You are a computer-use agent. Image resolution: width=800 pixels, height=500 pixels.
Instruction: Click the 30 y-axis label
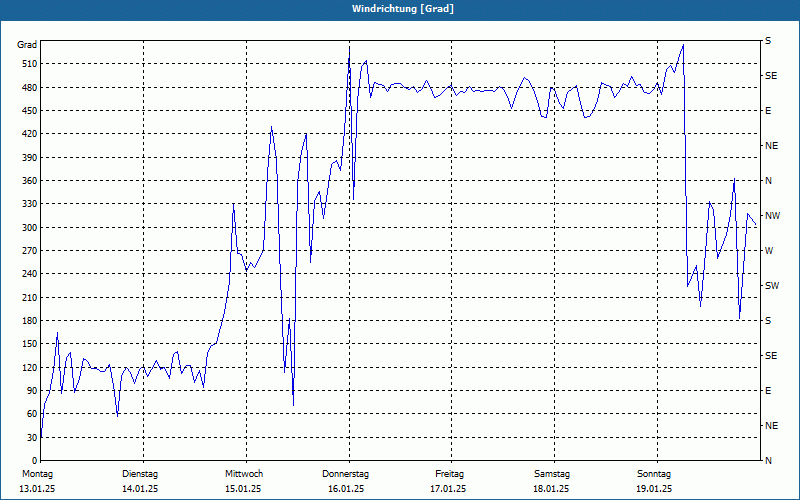pyautogui.click(x=33, y=437)
